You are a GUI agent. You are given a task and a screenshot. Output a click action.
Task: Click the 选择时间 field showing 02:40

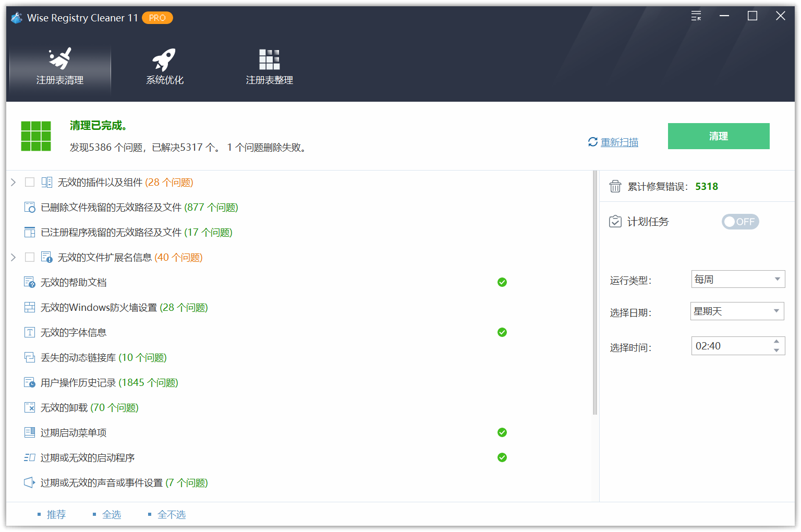coord(738,346)
